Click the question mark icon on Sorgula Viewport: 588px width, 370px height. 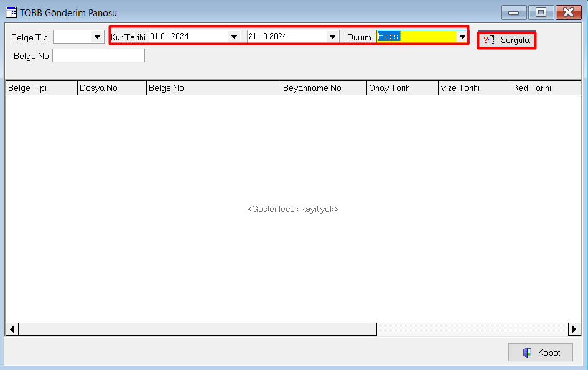point(488,40)
